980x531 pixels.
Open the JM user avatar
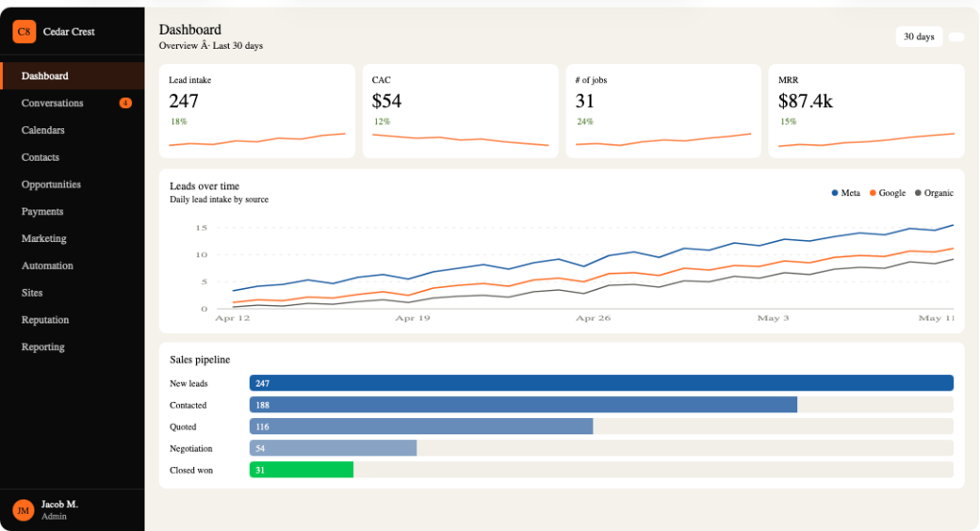pyautogui.click(x=23, y=510)
